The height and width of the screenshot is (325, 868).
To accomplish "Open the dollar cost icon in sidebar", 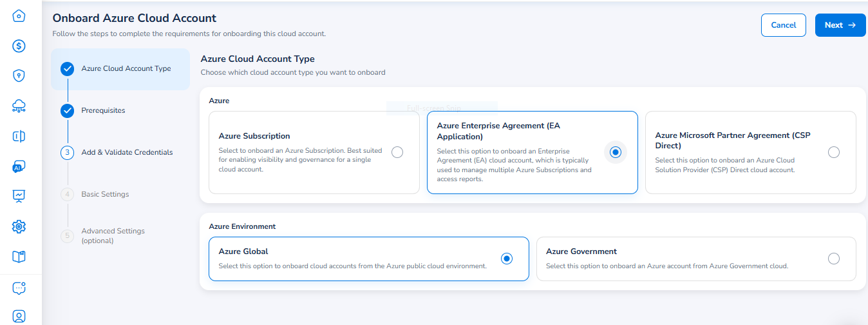I will (19, 46).
